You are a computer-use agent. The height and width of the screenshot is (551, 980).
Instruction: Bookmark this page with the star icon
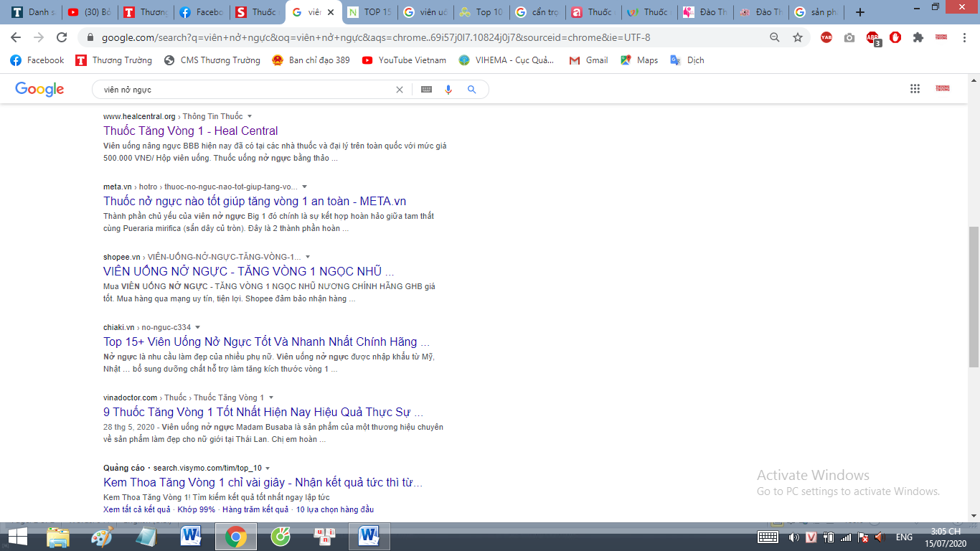[x=798, y=37]
